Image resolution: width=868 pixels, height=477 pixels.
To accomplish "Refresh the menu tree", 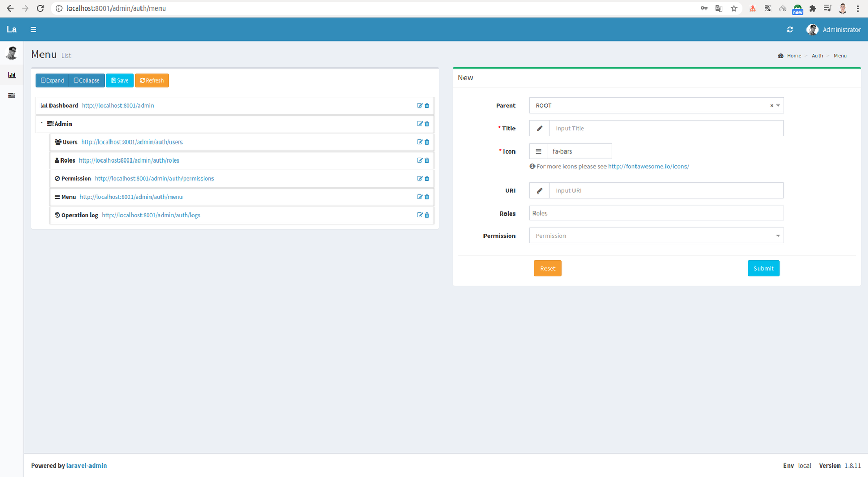I will click(152, 80).
